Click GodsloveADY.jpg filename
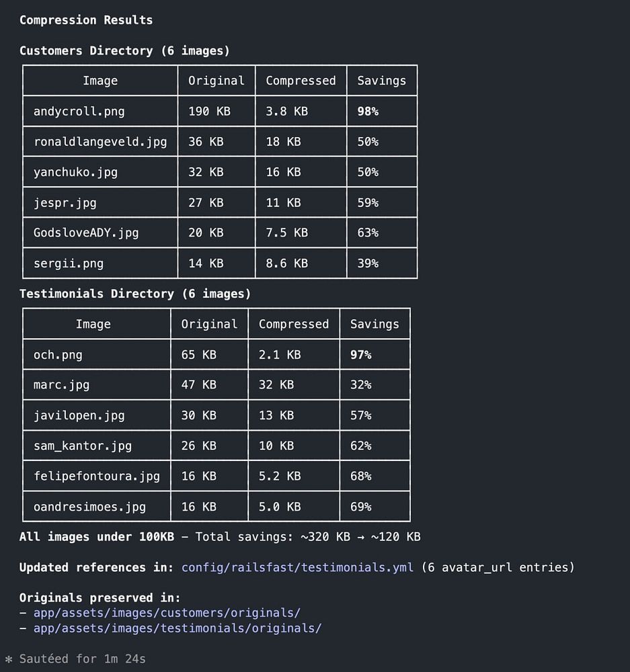The width and height of the screenshot is (630, 672). (x=86, y=233)
